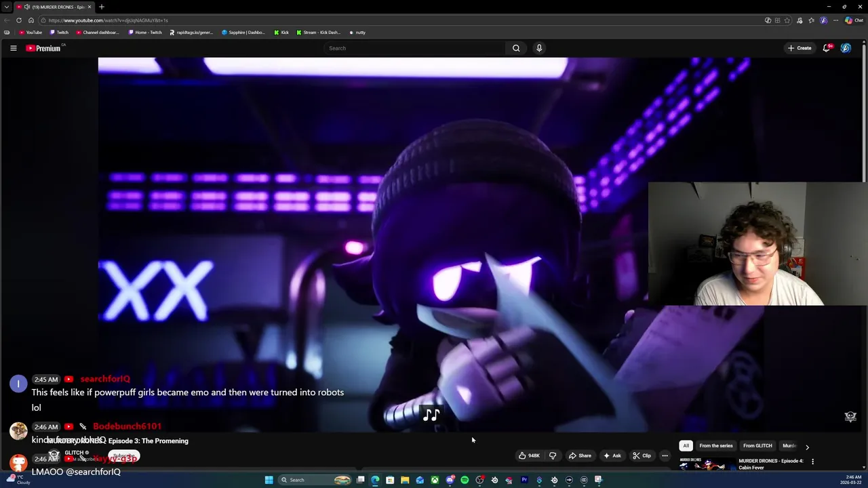Open Copilot Chat button

tap(854, 20)
